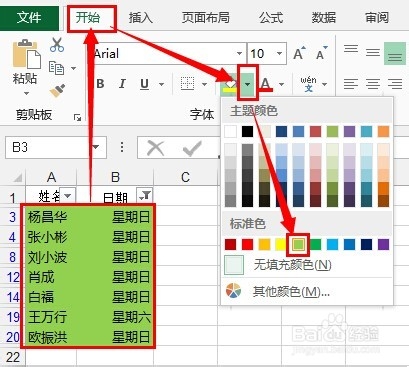The image size is (409, 367).
Task: Open the phonetic guide dropdown arrow
Action: 325,84
